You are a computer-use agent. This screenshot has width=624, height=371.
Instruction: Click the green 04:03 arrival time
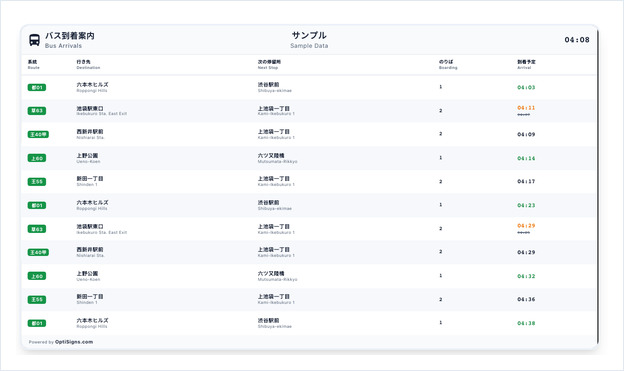coord(526,88)
